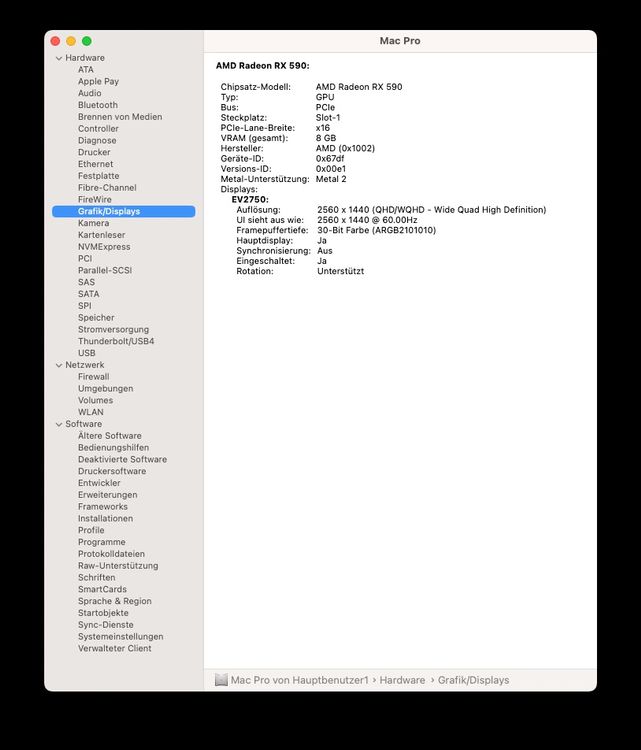641x750 pixels.
Task: Open Protokolldateien entry
Action: click(111, 554)
